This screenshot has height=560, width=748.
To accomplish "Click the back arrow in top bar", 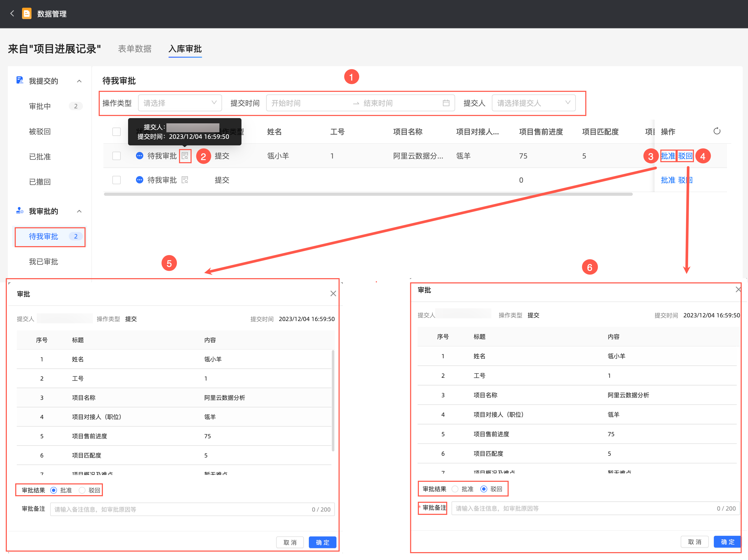I will (x=12, y=14).
